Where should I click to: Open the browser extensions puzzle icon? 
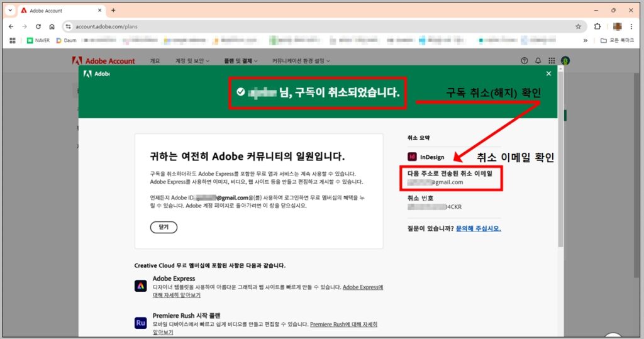(x=597, y=26)
